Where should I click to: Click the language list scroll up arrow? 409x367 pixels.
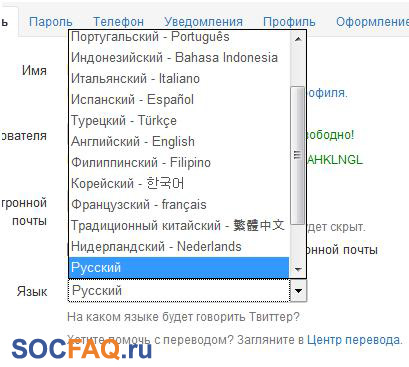click(x=298, y=39)
